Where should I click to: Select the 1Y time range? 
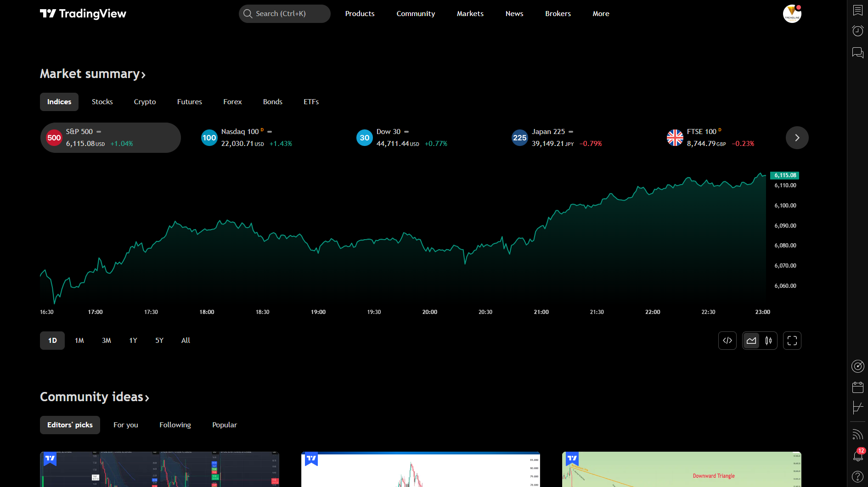click(133, 341)
